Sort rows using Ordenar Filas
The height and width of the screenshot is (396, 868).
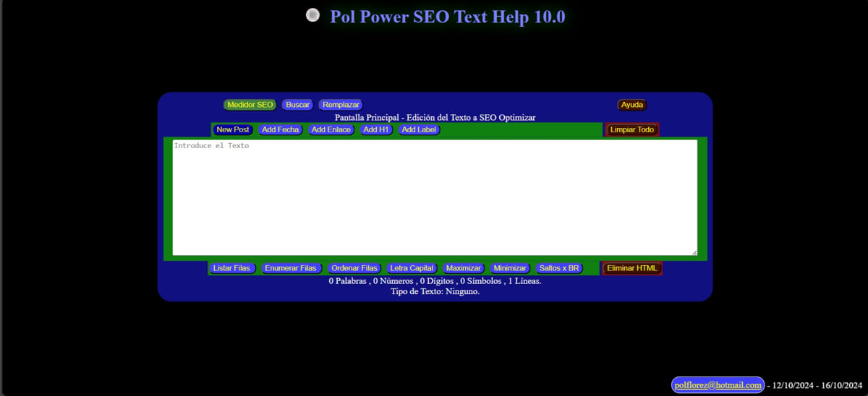[x=354, y=268]
